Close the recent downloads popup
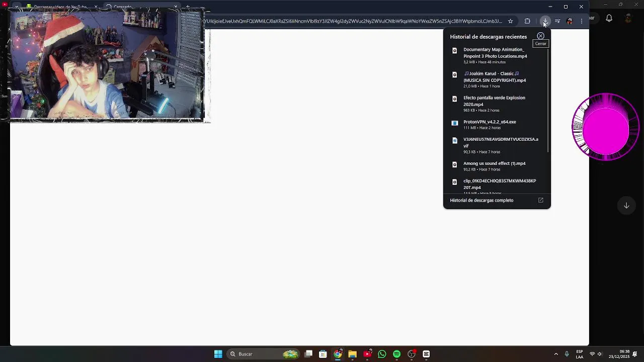 click(540, 36)
